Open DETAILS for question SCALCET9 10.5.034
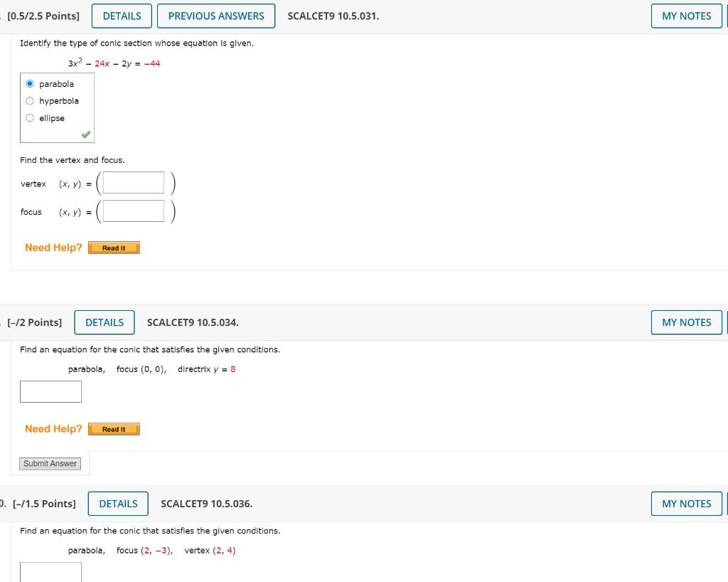Image resolution: width=728 pixels, height=582 pixels. tap(104, 322)
